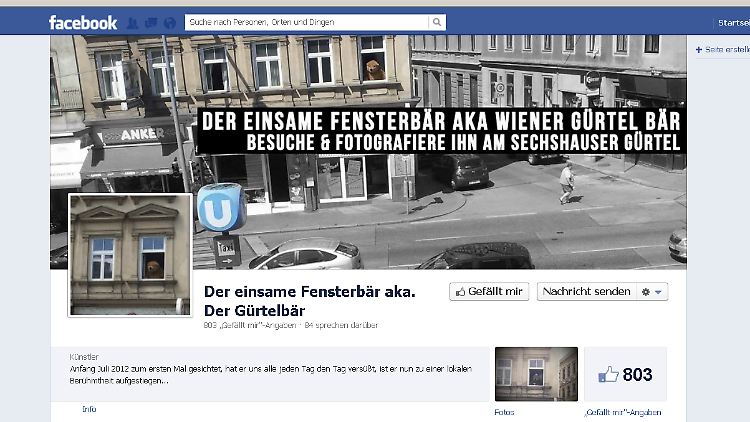Click the Info link
750x422 pixels.
tap(89, 409)
